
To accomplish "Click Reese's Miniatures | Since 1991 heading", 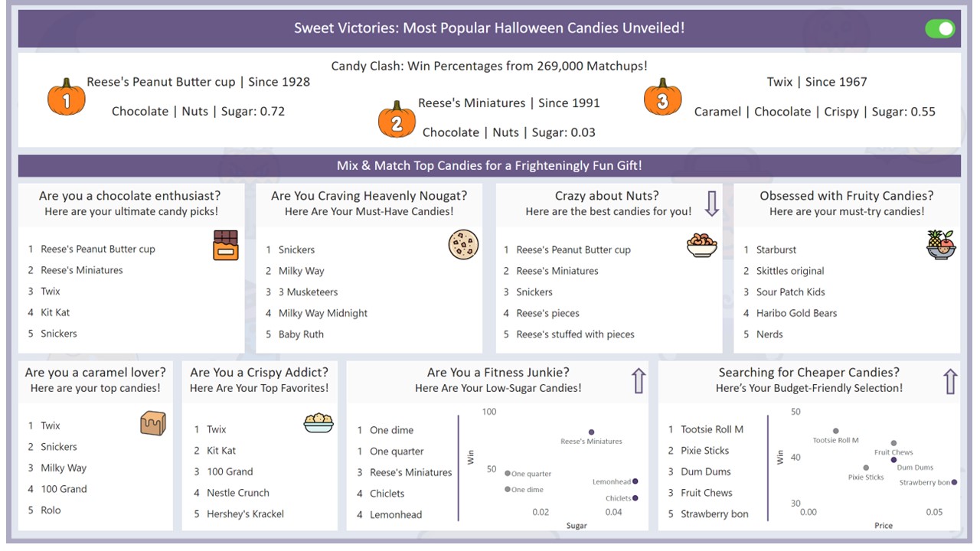I will (509, 103).
